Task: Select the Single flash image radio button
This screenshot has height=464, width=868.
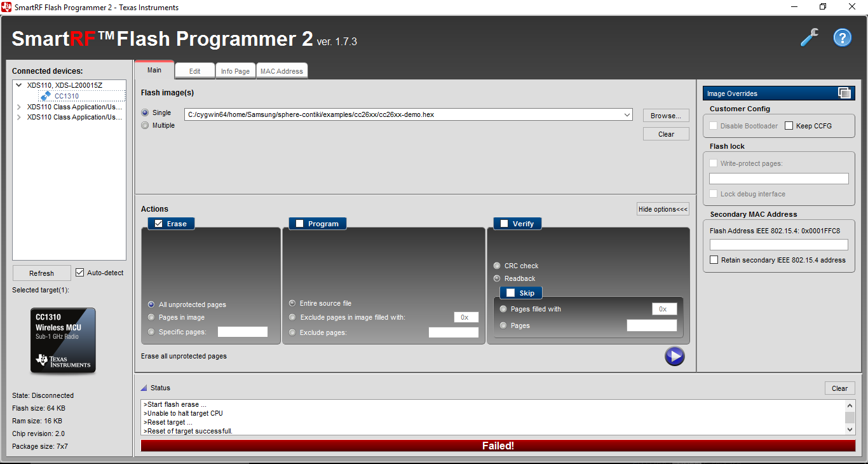Action: coord(145,113)
